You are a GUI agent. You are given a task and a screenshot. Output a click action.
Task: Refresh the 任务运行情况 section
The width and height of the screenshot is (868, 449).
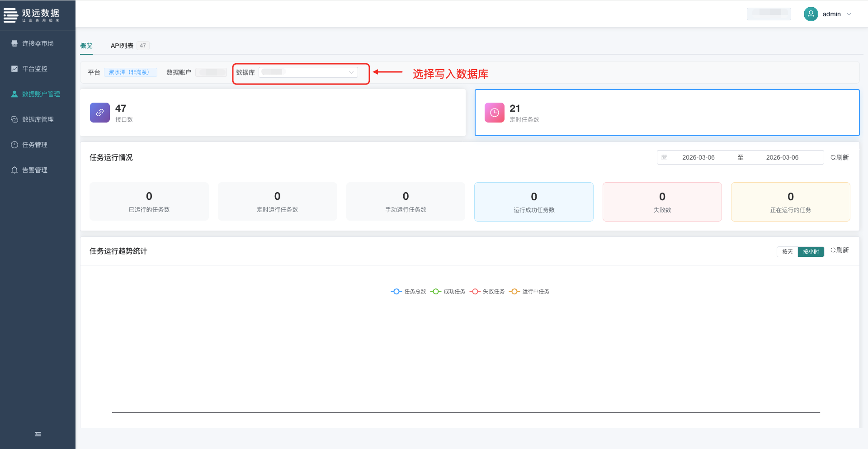[840, 157]
